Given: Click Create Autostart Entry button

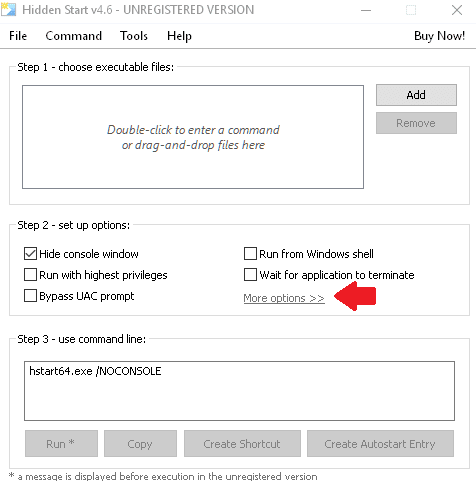Looking at the screenshot, I should coord(380,444).
